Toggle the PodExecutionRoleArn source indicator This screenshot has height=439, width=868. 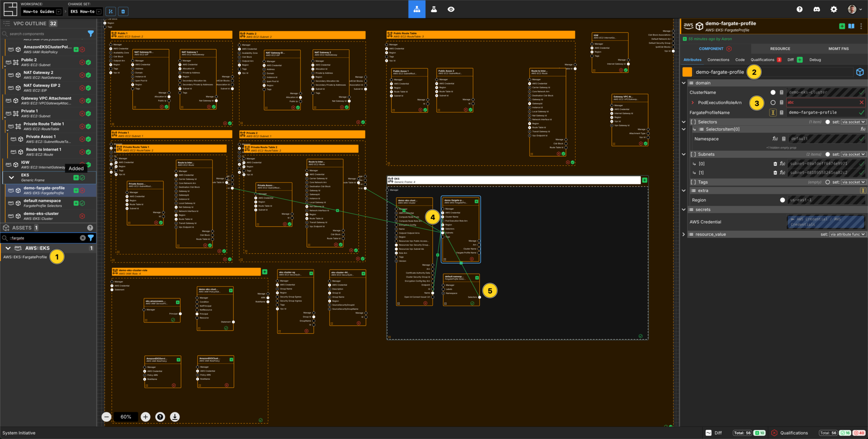point(773,103)
